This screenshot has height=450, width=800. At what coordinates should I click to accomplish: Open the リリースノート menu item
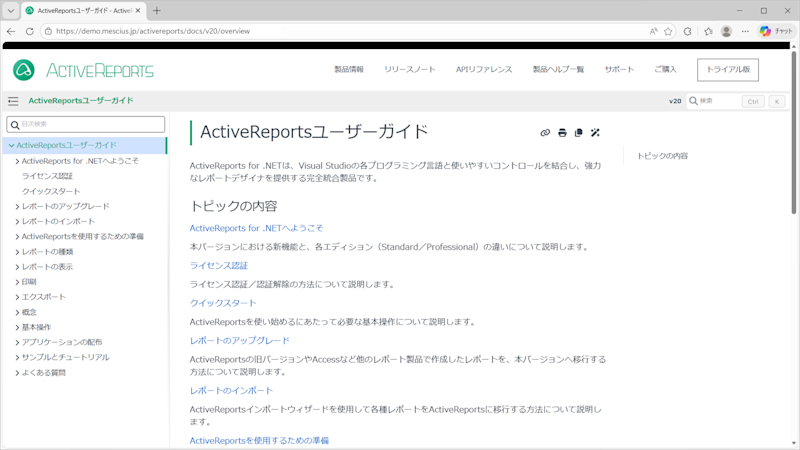410,69
